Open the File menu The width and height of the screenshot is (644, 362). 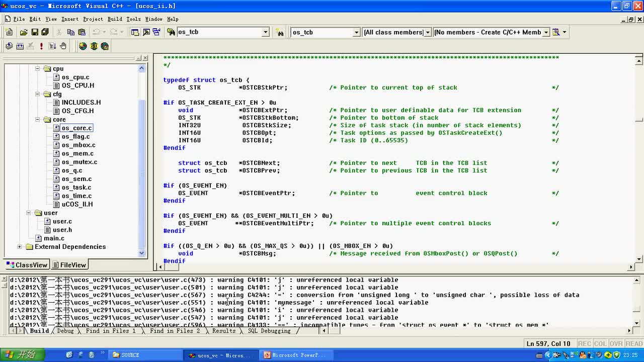click(x=19, y=19)
